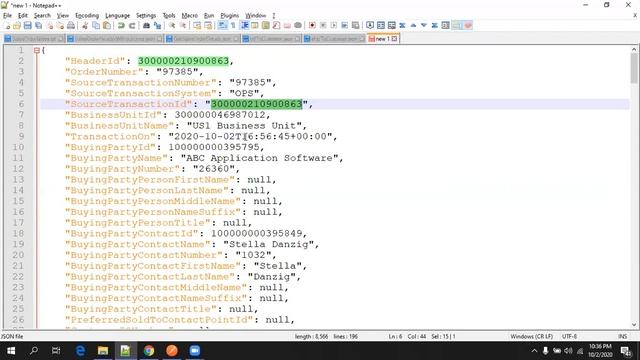640x360 pixels.
Task: Click line number 18 in margin
Action: pos(18,233)
